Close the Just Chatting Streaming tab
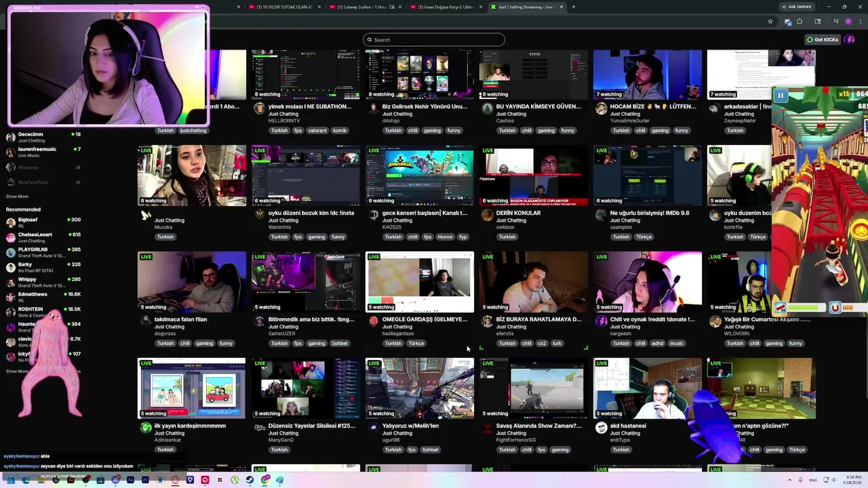868x488 pixels. click(x=561, y=7)
